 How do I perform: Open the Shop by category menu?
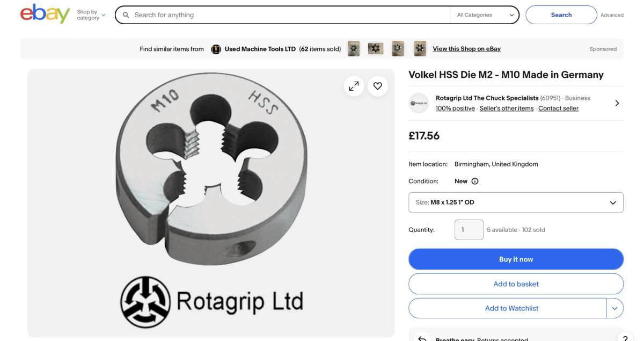(91, 15)
